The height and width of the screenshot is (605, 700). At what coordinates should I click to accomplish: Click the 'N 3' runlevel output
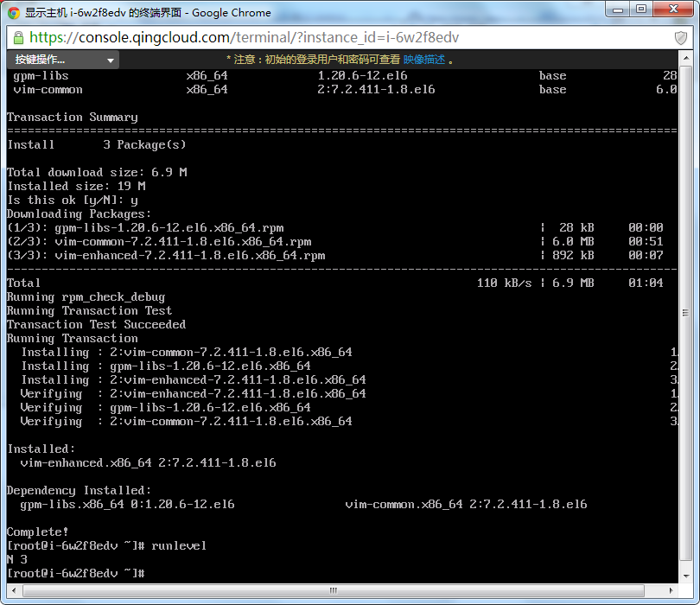tap(17, 560)
